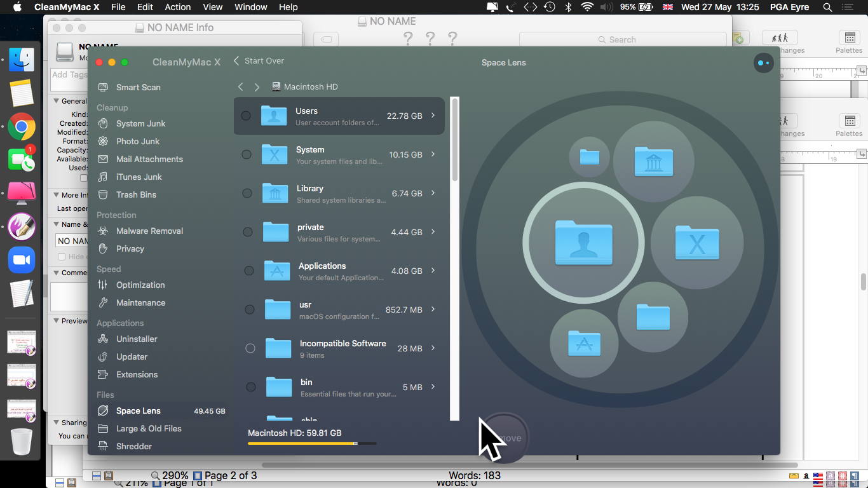Screen dimensions: 868x488
Task: Select Incompatible Software checkbox
Action: [x=250, y=348]
